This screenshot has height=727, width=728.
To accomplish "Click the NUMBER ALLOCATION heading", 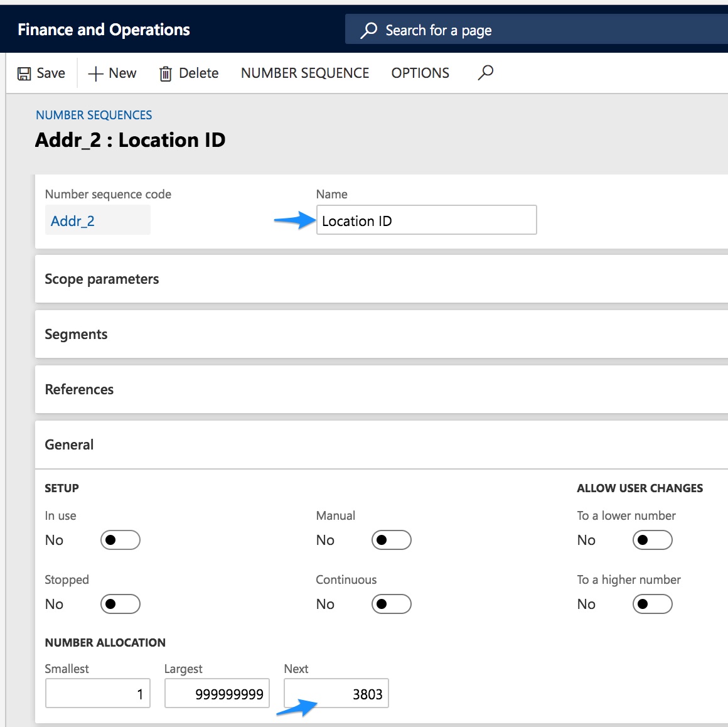I will click(x=105, y=642).
